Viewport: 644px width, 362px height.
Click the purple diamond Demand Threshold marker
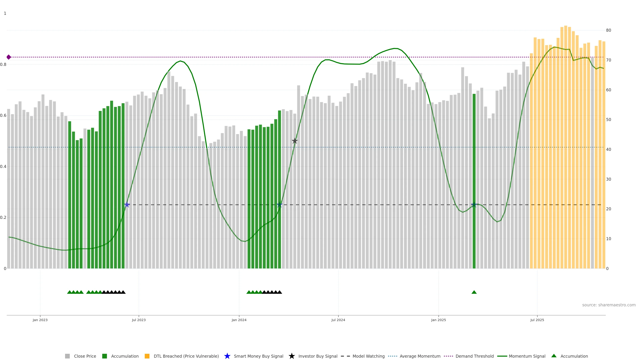[x=9, y=57]
